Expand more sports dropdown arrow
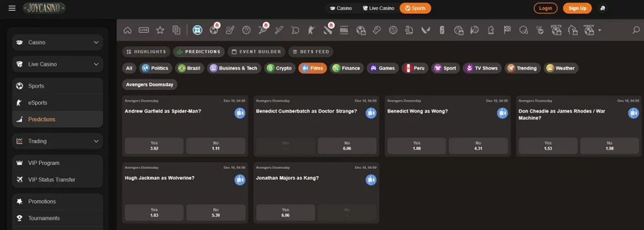 click(599, 30)
